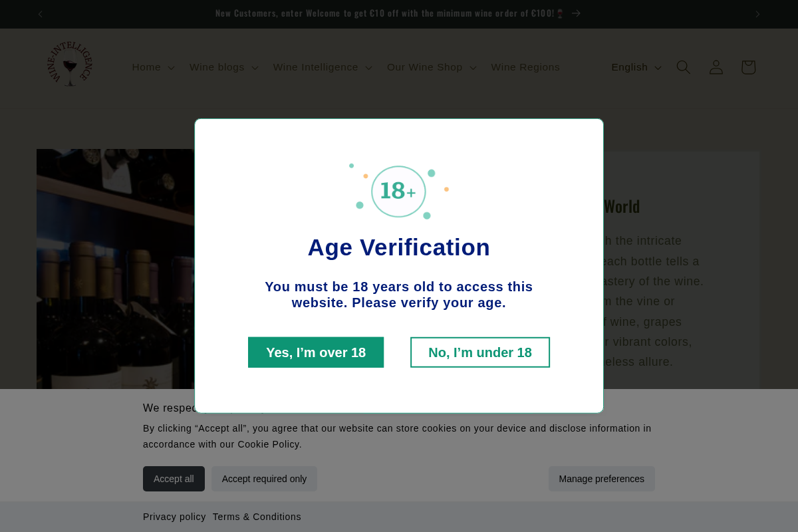This screenshot has width=798, height=532.
Task: Open Manage preferences for cookies
Action: point(601,479)
